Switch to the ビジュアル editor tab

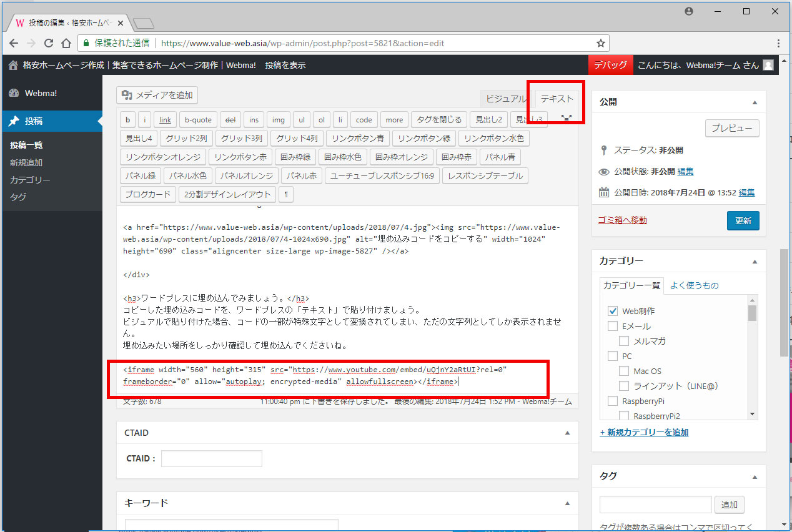click(x=506, y=99)
